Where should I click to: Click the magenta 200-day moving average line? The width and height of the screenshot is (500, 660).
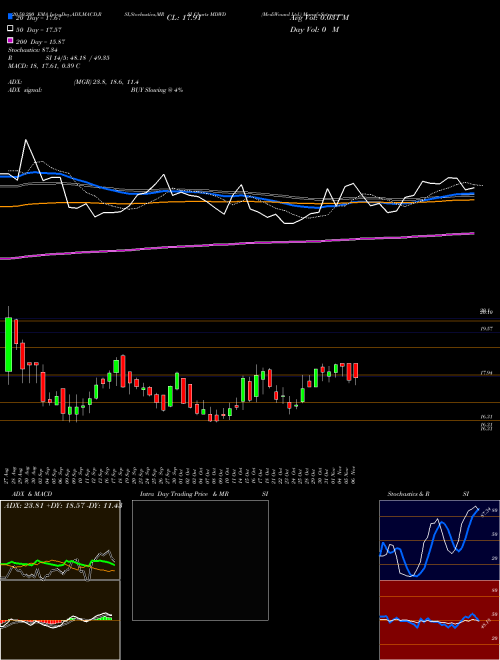(x=237, y=244)
